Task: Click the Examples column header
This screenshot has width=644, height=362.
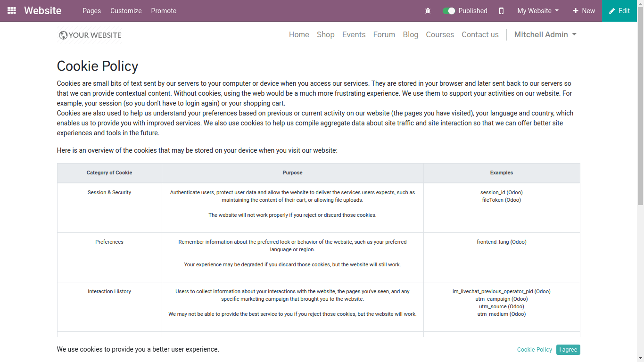Action: pos(502,173)
